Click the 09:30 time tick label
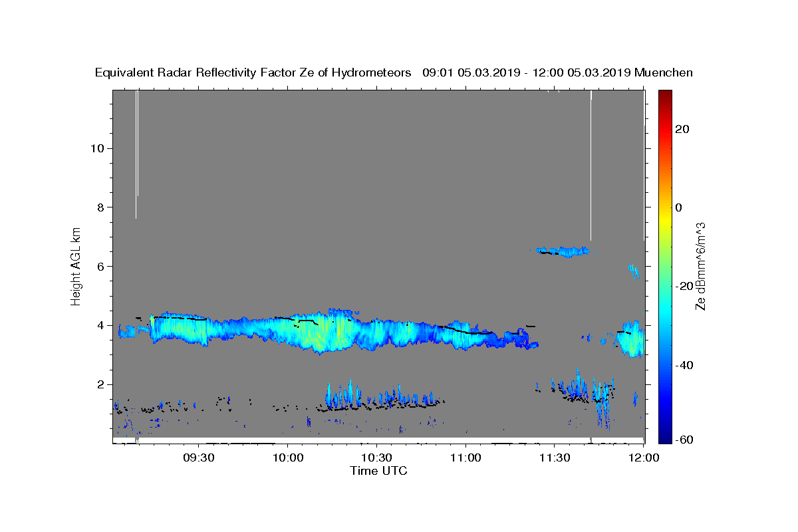 (199, 458)
